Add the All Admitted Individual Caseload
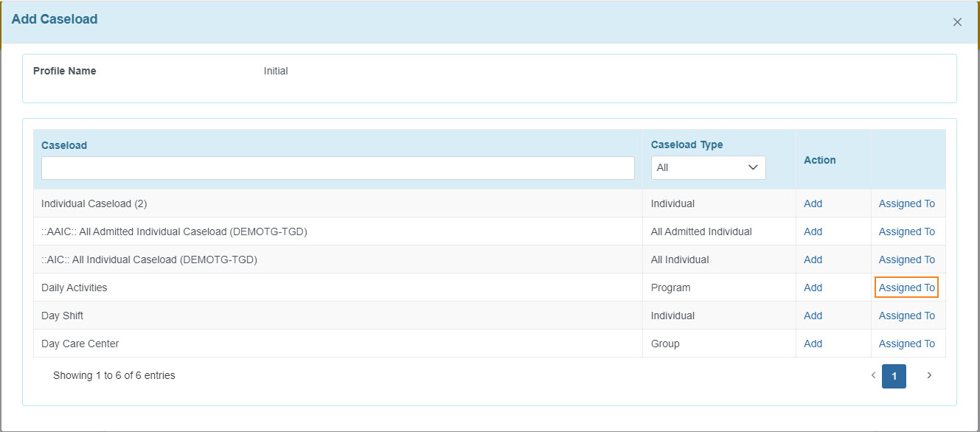980x432 pixels. [x=813, y=231]
